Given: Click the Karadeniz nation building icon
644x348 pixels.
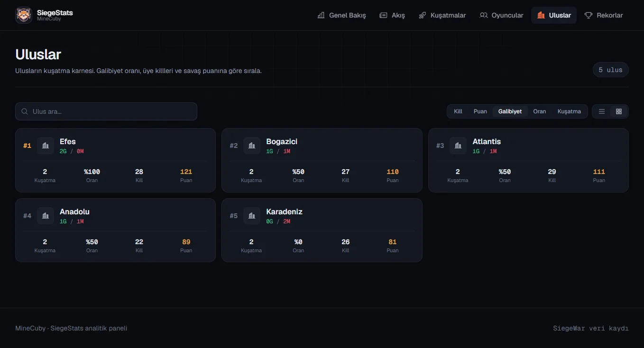Looking at the screenshot, I should (x=252, y=216).
